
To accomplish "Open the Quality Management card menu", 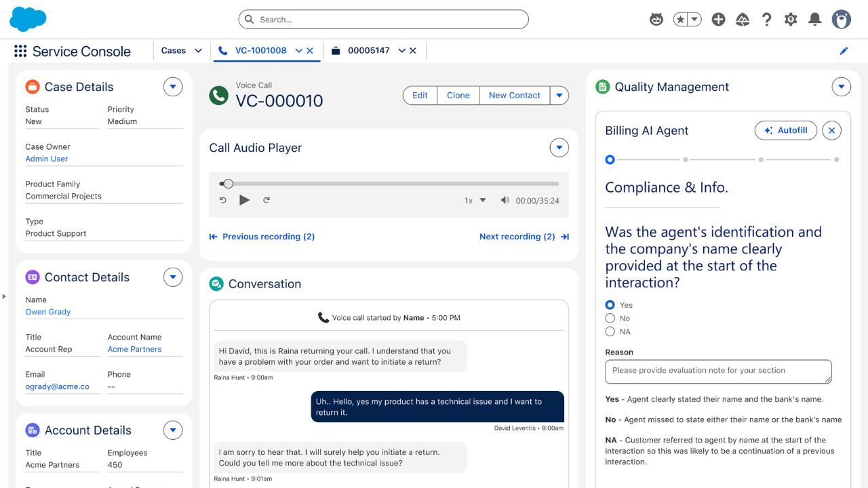I will pos(841,87).
